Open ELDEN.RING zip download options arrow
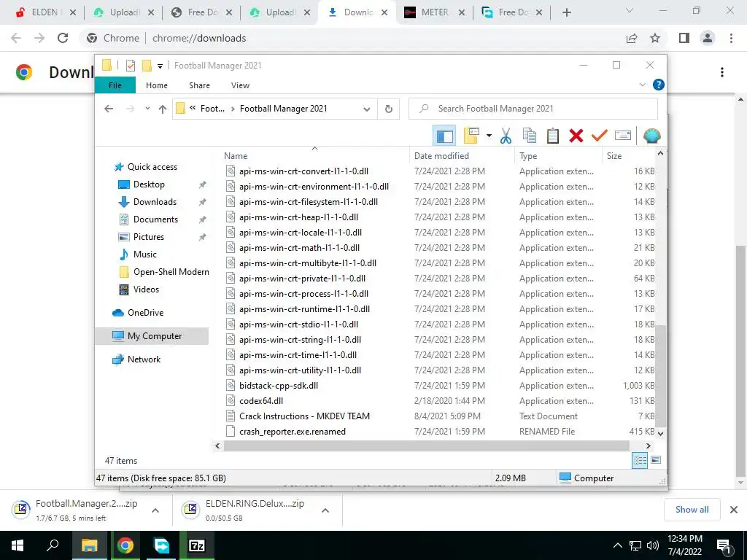The height and width of the screenshot is (560, 747). (325, 510)
